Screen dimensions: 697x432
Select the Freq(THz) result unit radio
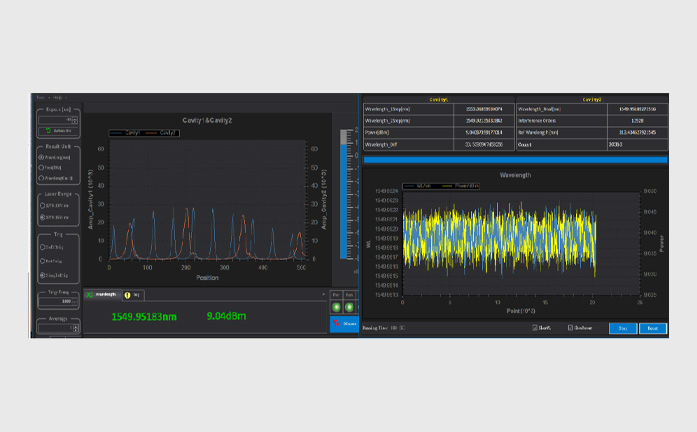pyautogui.click(x=41, y=168)
